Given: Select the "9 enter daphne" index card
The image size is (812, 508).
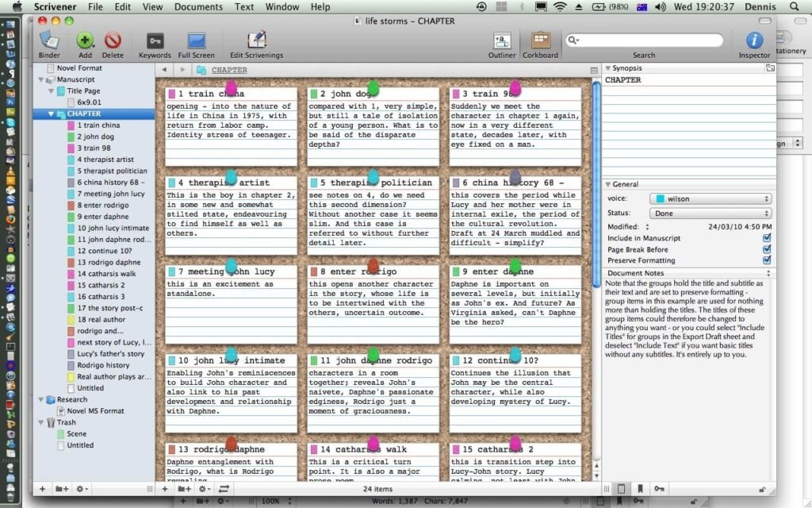Looking at the screenshot, I should (515, 304).
